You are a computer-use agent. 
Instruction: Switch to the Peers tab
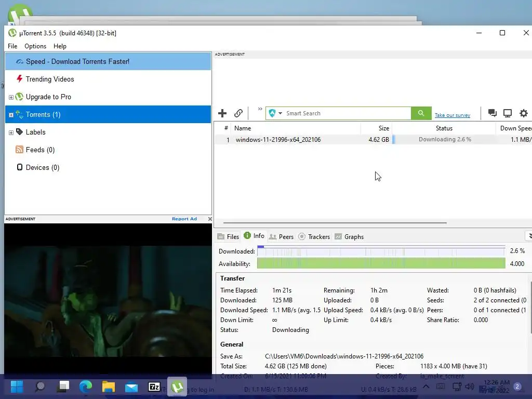point(281,236)
